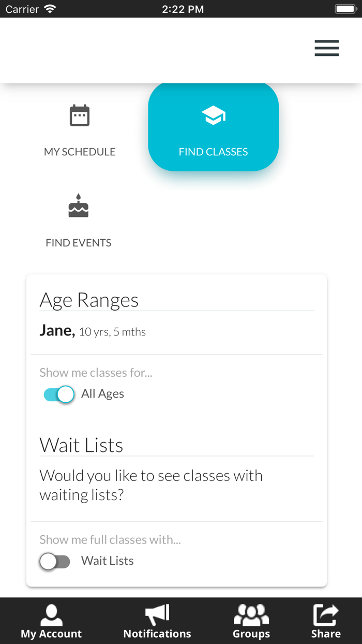Open the hamburger menu
The width and height of the screenshot is (362, 644).
pos(326,48)
